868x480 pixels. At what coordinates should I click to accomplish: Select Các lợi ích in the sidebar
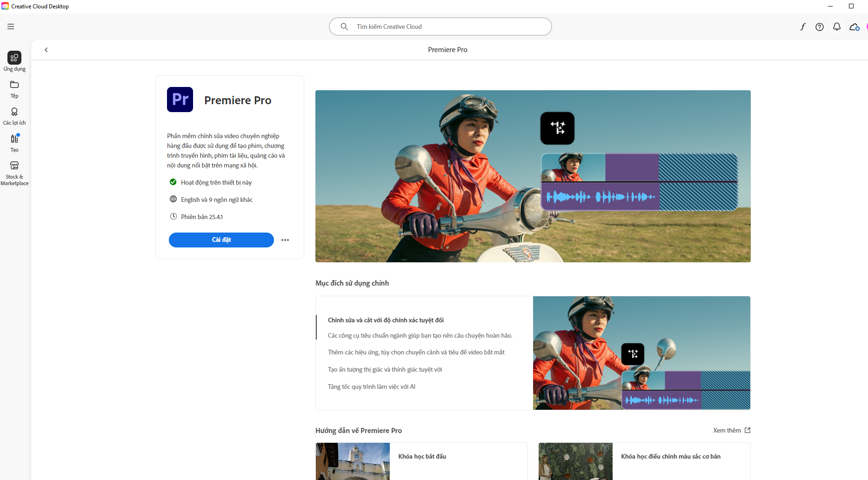pyautogui.click(x=14, y=115)
